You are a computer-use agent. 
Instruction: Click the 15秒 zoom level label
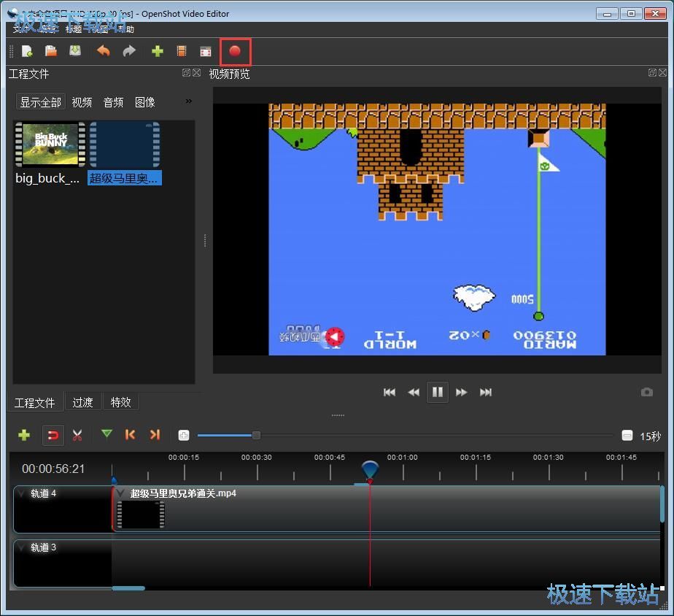(651, 436)
